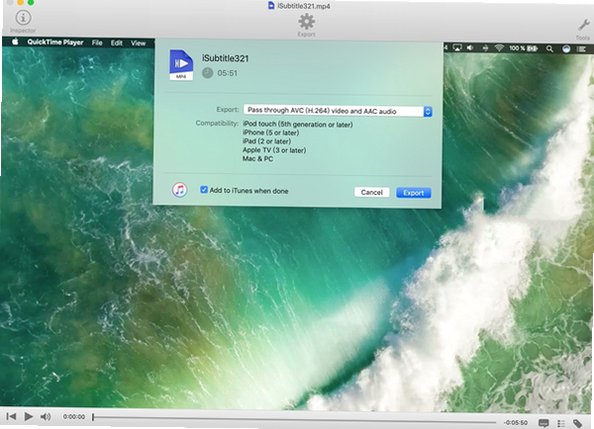Click the playhead marker at timeline start
Screen dimensions: 594x429
click(x=93, y=417)
